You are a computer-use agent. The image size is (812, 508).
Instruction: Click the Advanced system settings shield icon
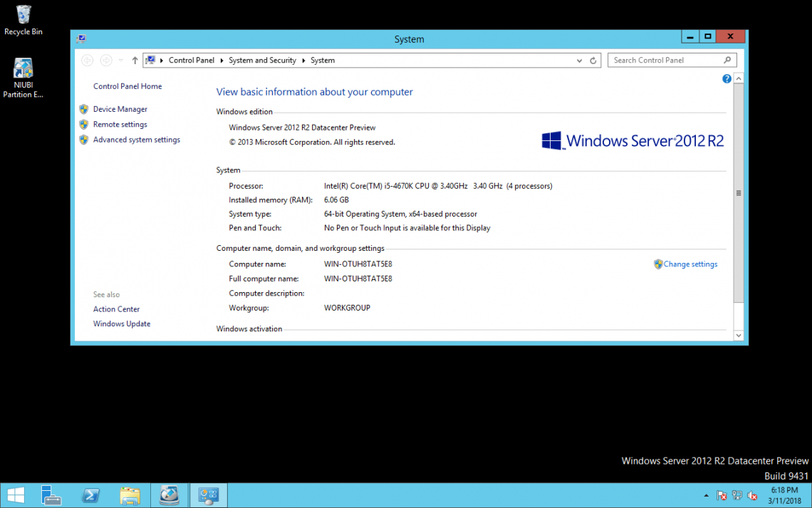pos(84,140)
